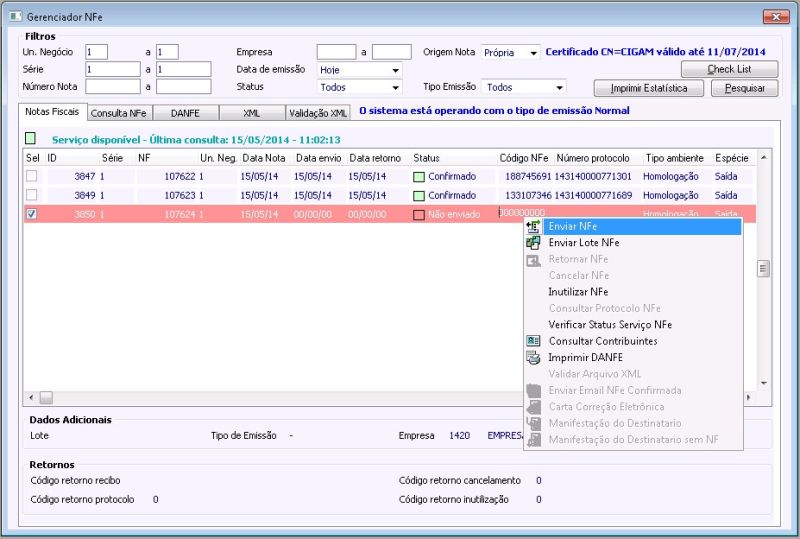Select Consultar Contribuintes menu entry
This screenshot has height=539, width=800.
633,341
